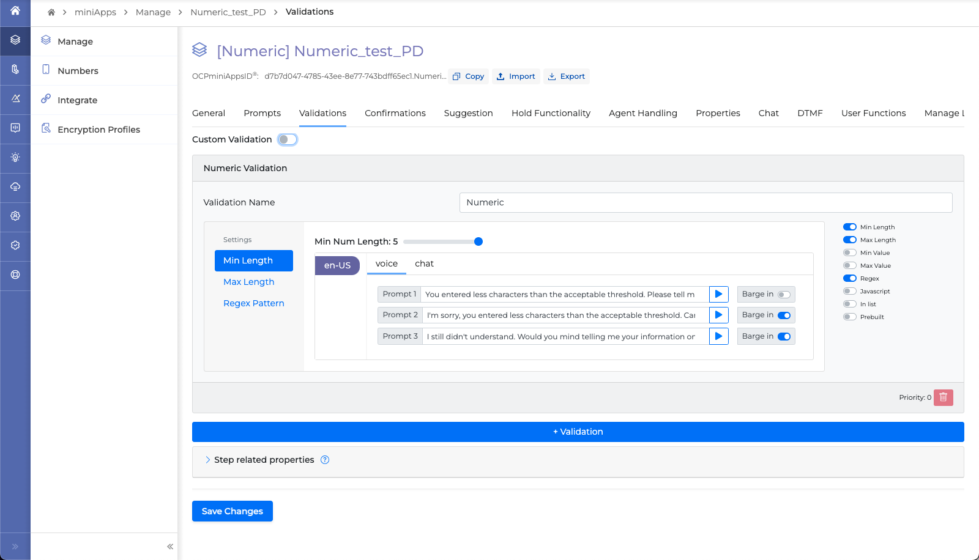
Task: Play Prompt 3 audio
Action: point(718,336)
